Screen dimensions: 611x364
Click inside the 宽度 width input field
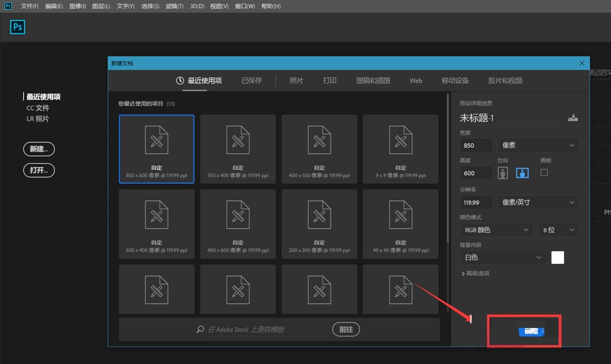click(475, 145)
